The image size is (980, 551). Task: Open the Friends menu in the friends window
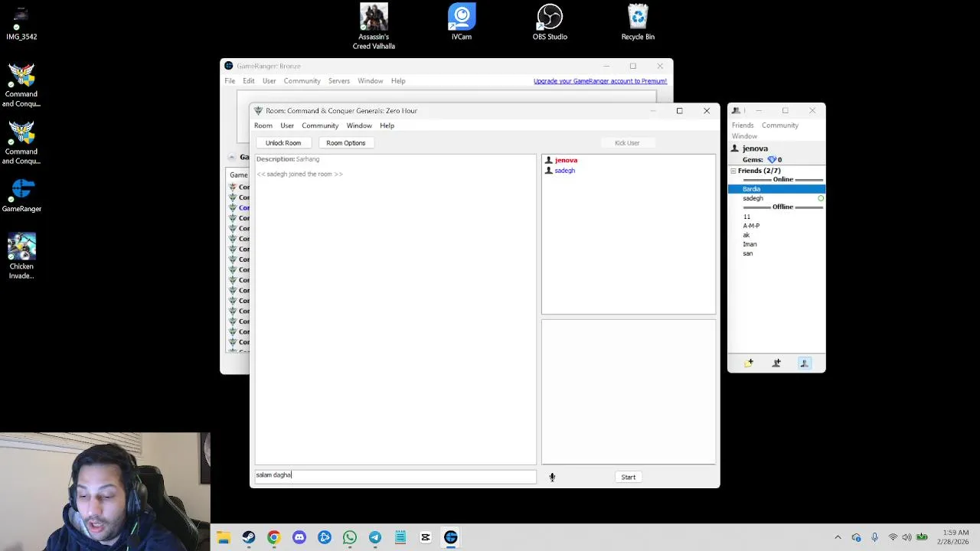tap(743, 125)
